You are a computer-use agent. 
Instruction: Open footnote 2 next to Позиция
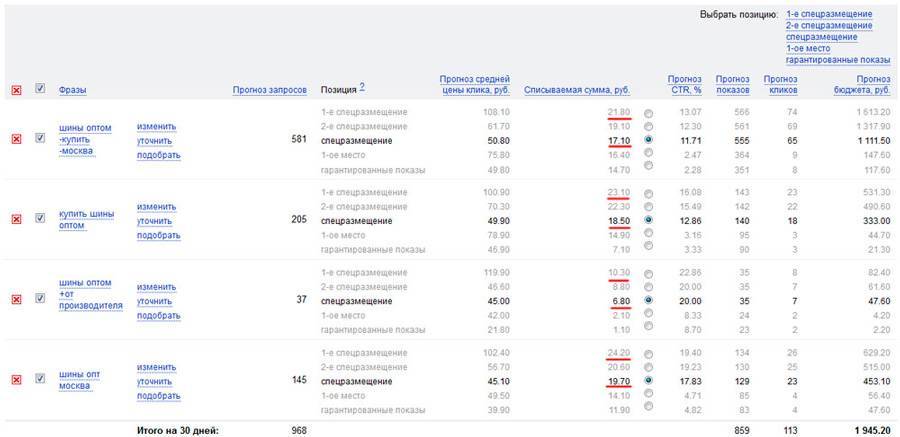click(x=362, y=87)
